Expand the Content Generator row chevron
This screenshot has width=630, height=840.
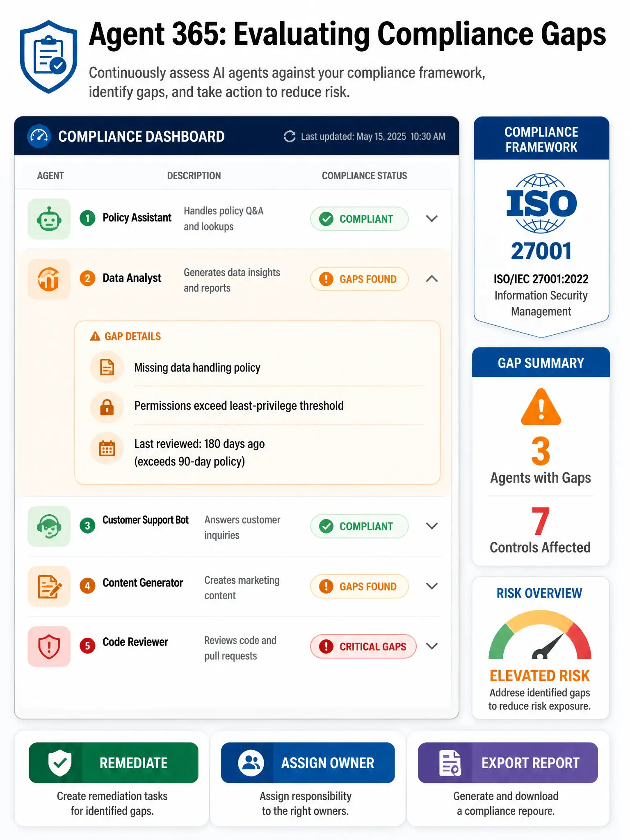432,586
